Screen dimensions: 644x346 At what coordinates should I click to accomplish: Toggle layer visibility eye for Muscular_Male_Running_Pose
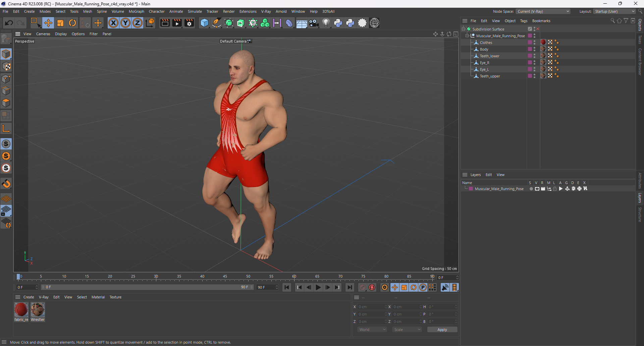click(x=537, y=189)
